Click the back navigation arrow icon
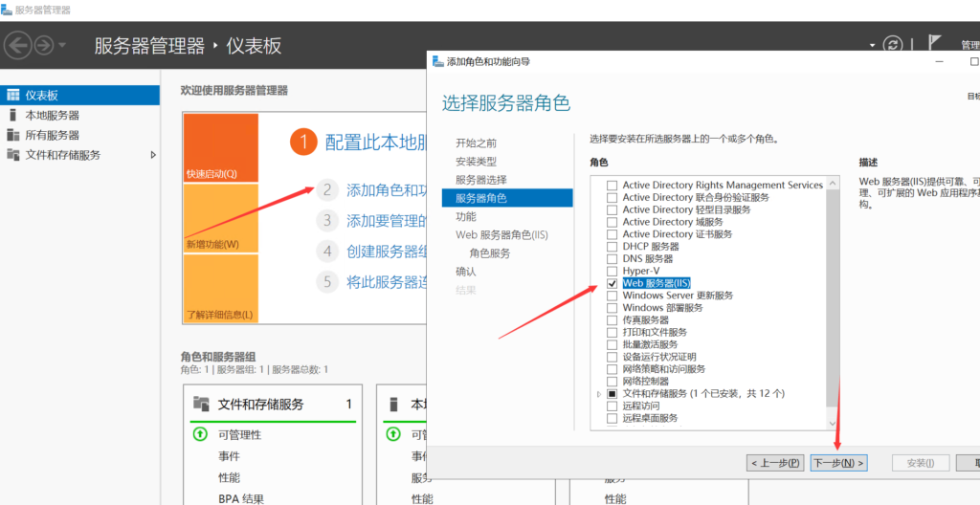Image resolution: width=980 pixels, height=505 pixels. coord(17,46)
